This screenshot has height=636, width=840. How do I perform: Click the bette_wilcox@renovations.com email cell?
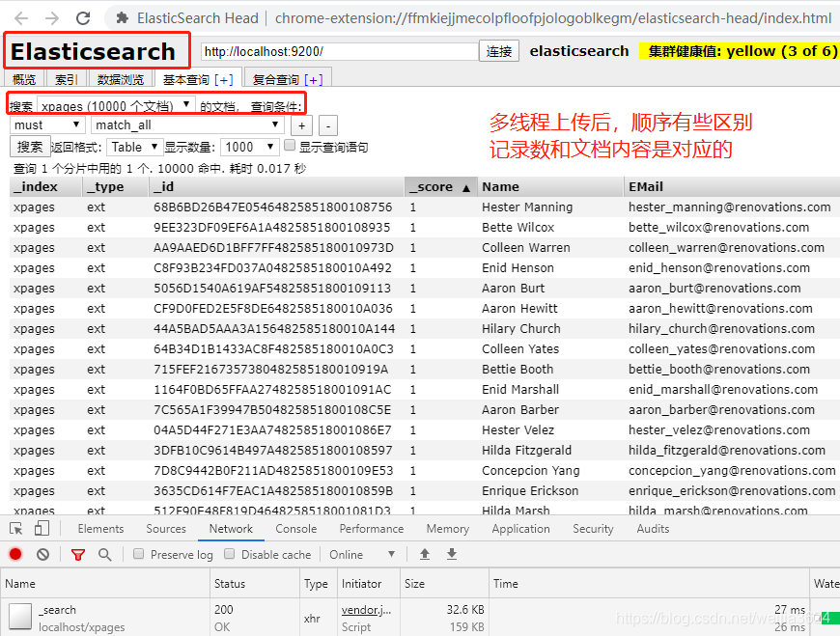coord(718,228)
